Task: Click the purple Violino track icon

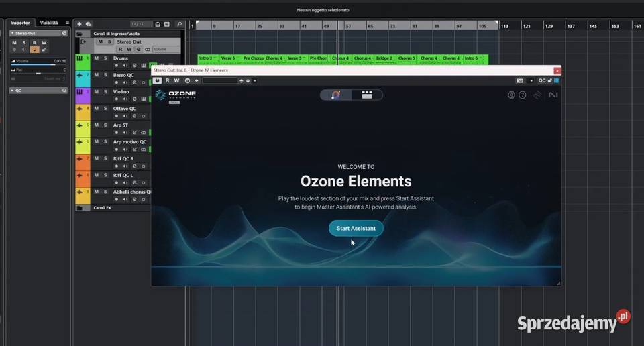Action: click(80, 91)
